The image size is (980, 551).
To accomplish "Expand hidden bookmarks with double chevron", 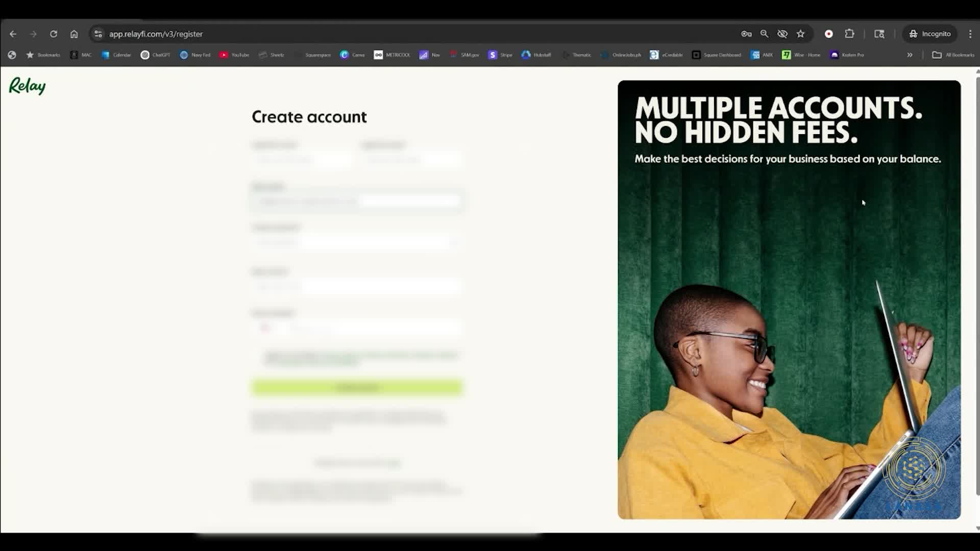I will (910, 55).
